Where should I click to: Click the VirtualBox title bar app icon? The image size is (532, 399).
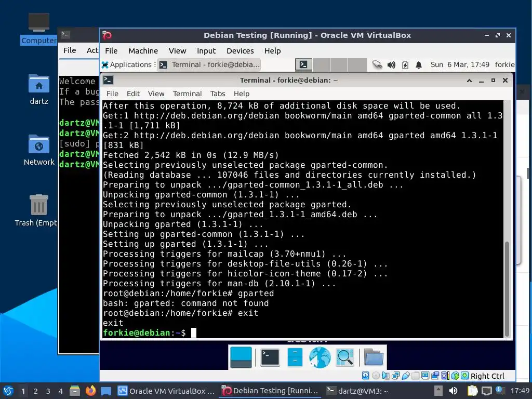(x=107, y=35)
